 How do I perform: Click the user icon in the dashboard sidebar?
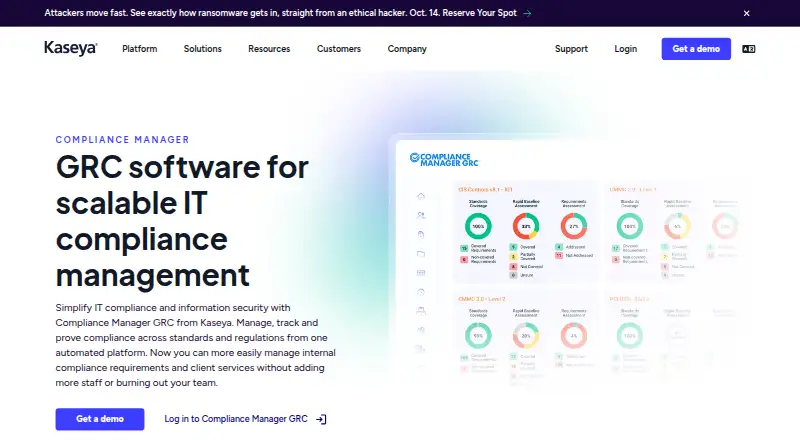[421, 215]
